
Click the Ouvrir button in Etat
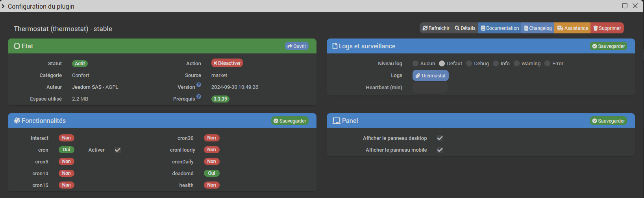[296, 46]
